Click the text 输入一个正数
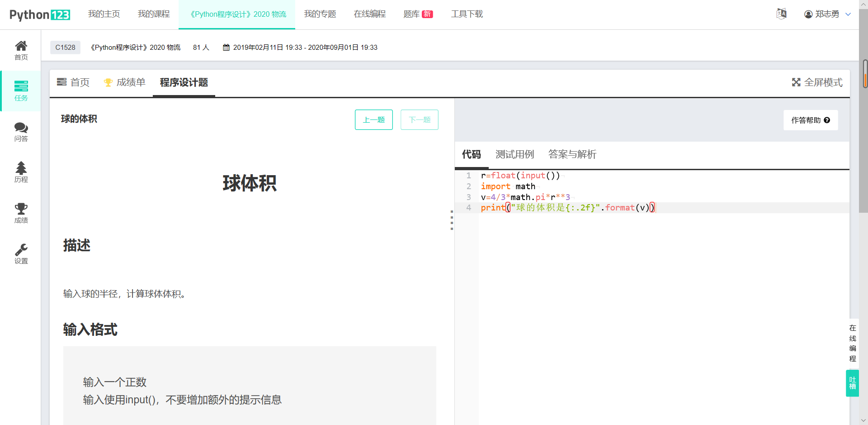The width and height of the screenshot is (868, 425). 115,382
